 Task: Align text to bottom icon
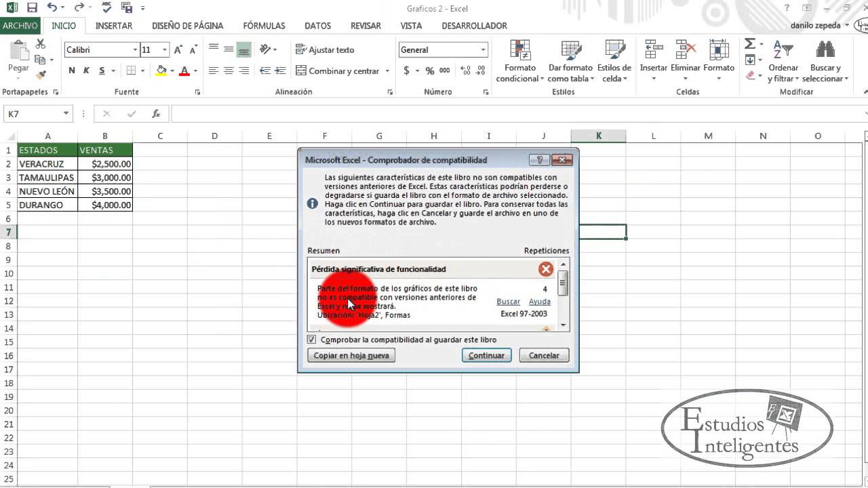coord(244,49)
